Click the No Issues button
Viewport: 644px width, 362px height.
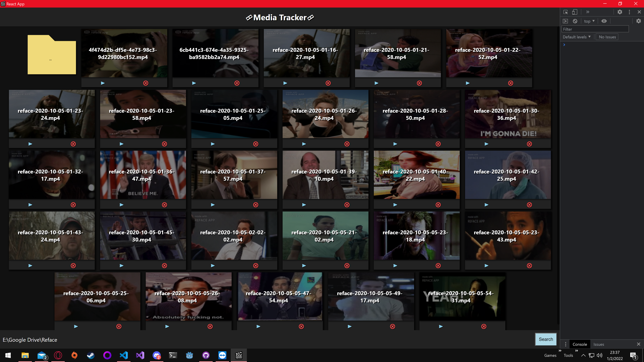click(x=607, y=37)
